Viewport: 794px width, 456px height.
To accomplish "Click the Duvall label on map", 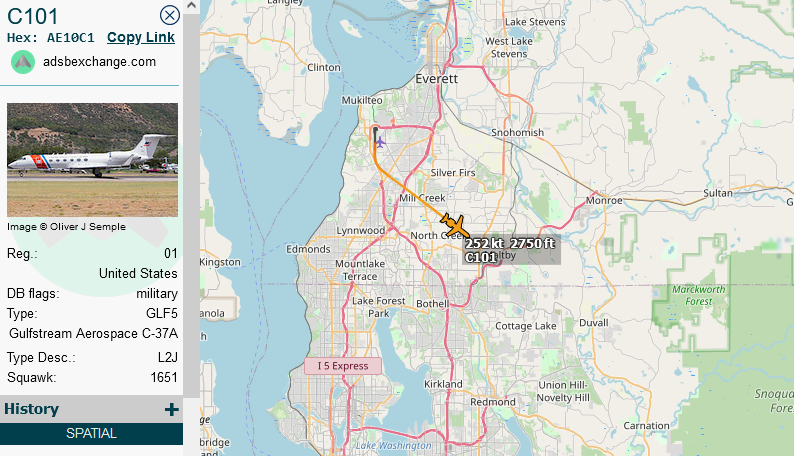I will click(x=593, y=323).
